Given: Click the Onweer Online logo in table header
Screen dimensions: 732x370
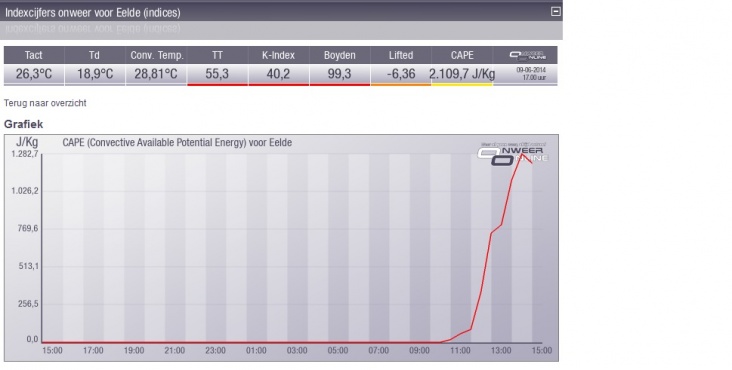Looking at the screenshot, I should pos(528,56).
